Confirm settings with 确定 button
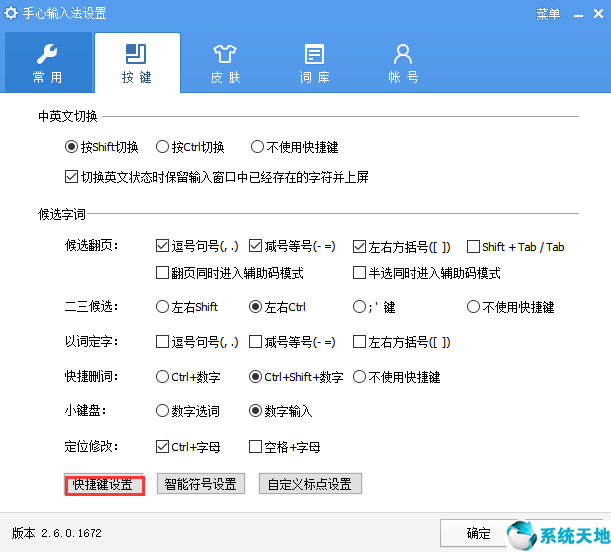Viewport: 611px width, 552px height. 479,533
